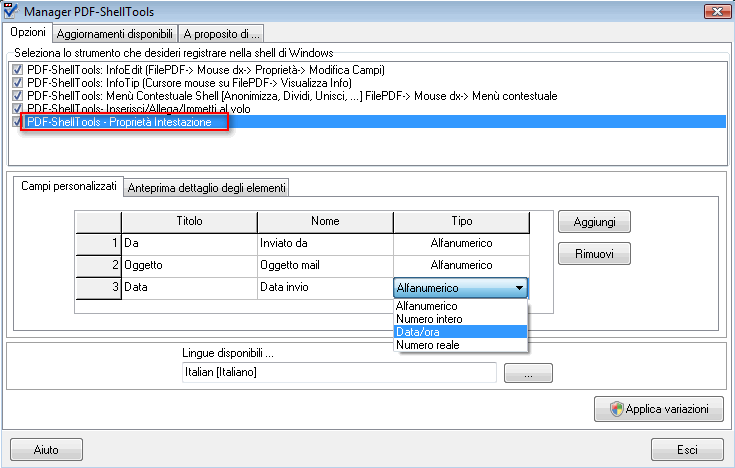The width and height of the screenshot is (735, 468).
Task: Click the Manager PDF-ShellTools title bar icon
Action: pyautogui.click(x=10, y=11)
